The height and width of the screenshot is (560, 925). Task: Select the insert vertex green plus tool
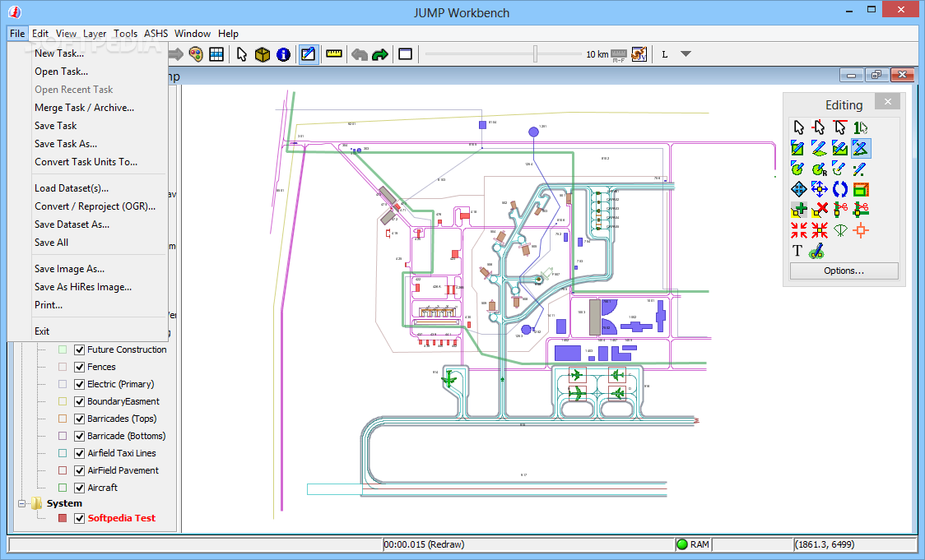coord(798,210)
